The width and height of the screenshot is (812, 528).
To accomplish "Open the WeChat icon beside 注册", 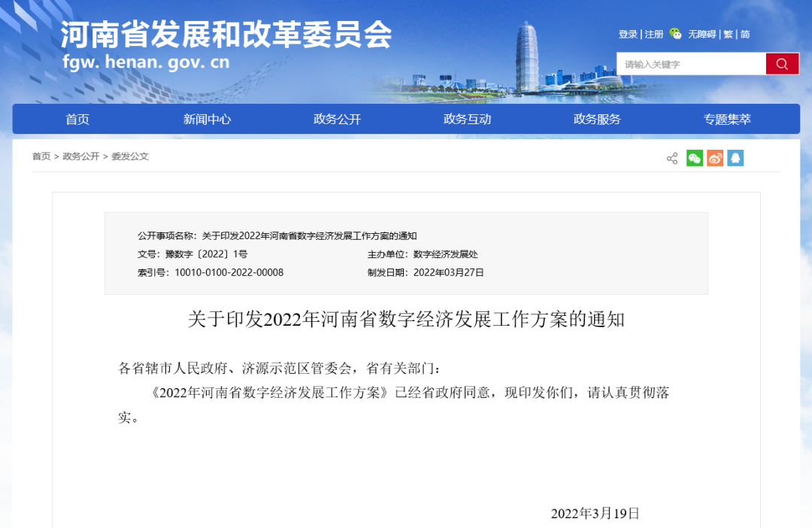I will pyautogui.click(x=675, y=34).
